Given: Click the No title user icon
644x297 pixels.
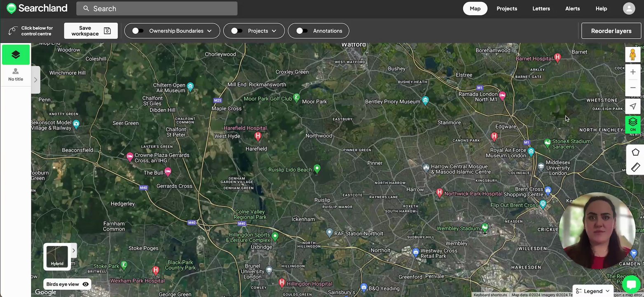Looking at the screenshot, I should (16, 71).
